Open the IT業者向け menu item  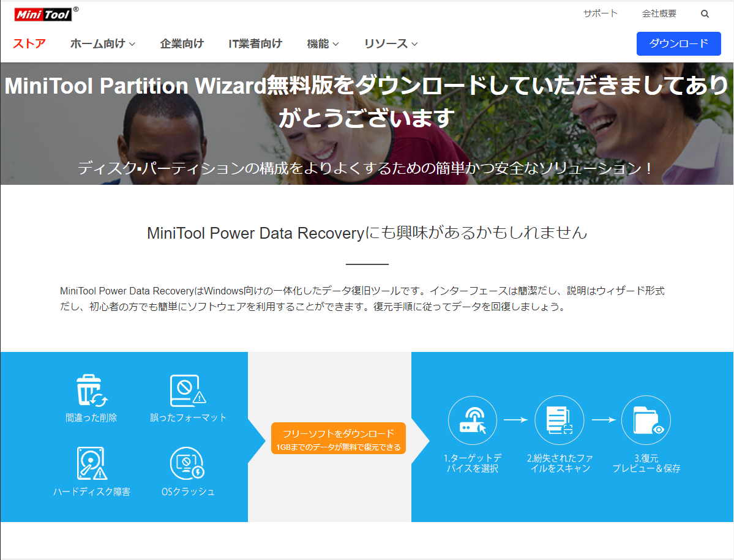click(255, 43)
